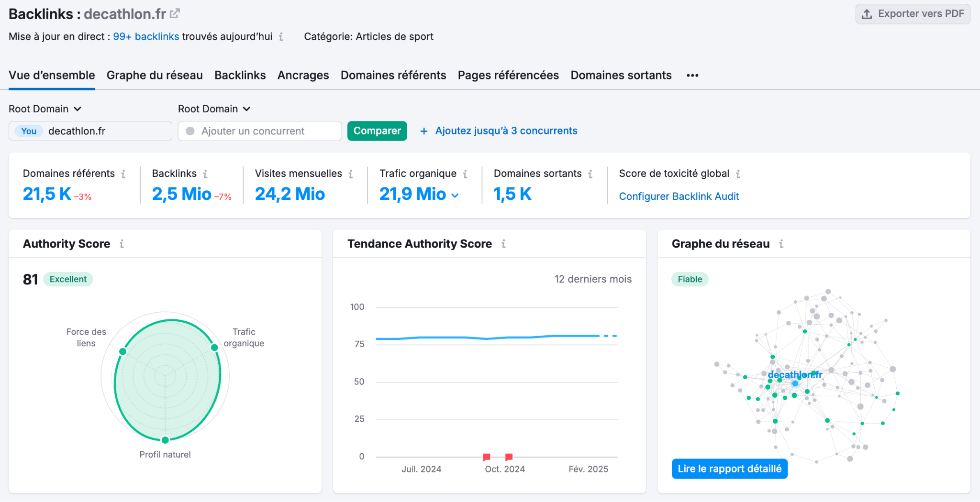Click the Authority Score value 81
Screen dimensions: 980x502
[x=31, y=279]
